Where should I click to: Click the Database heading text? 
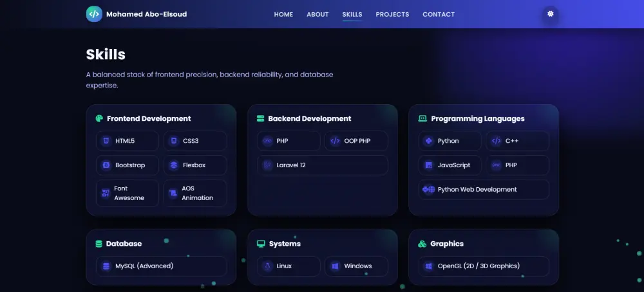click(x=124, y=244)
